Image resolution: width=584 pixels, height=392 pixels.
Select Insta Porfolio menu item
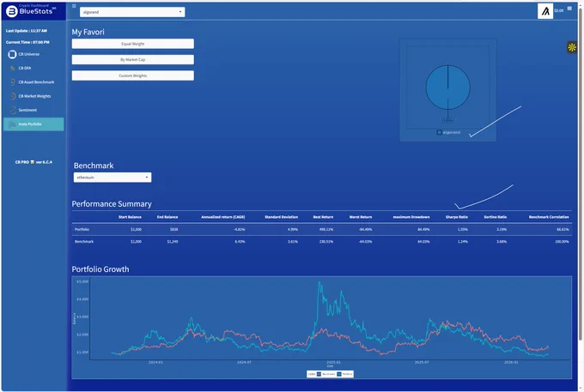click(x=33, y=124)
